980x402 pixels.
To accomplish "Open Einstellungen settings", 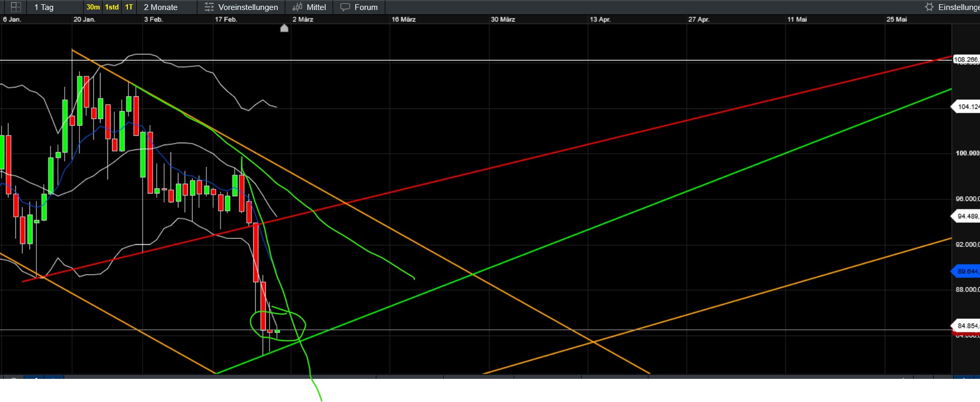I will click(x=959, y=7).
